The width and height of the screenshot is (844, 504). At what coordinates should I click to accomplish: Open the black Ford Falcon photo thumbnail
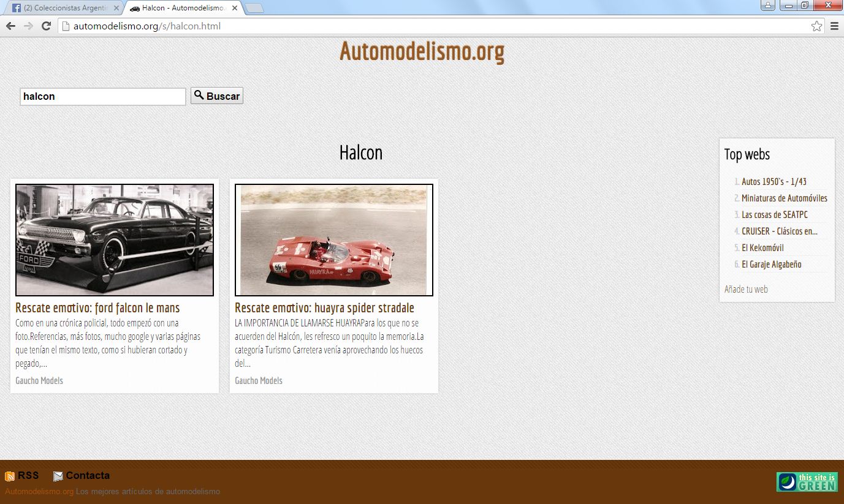tap(115, 240)
